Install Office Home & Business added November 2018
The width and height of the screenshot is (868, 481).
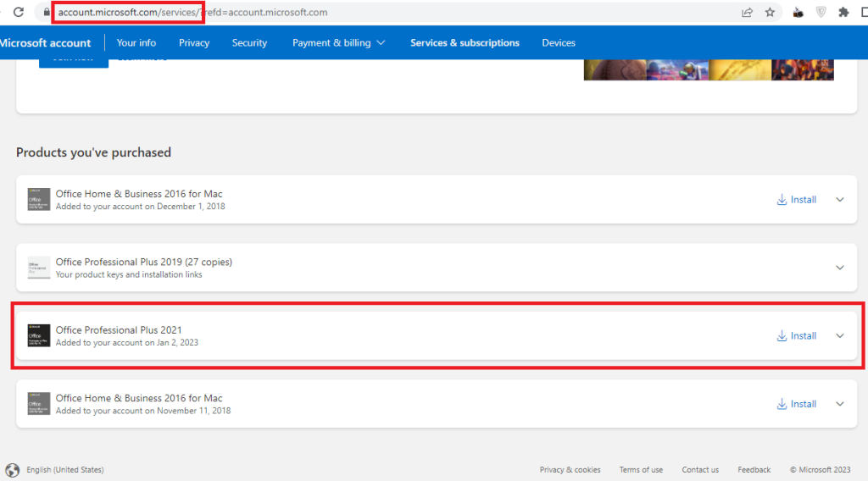tap(797, 404)
